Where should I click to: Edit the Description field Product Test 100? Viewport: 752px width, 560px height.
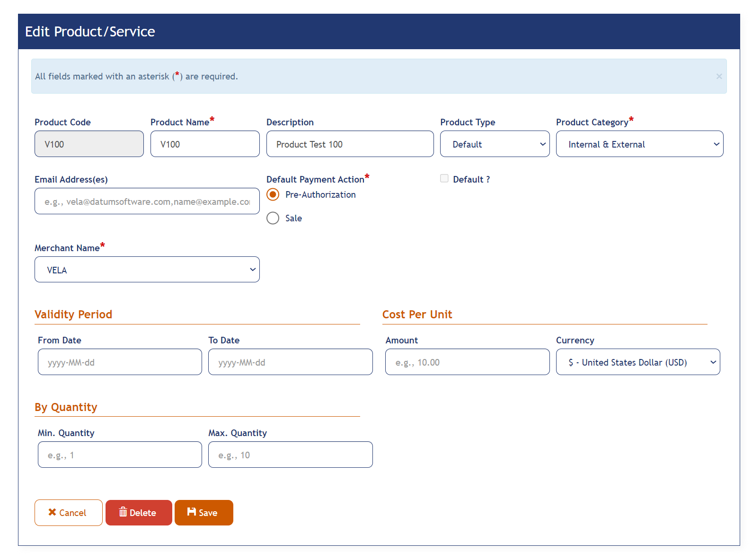[x=350, y=144]
